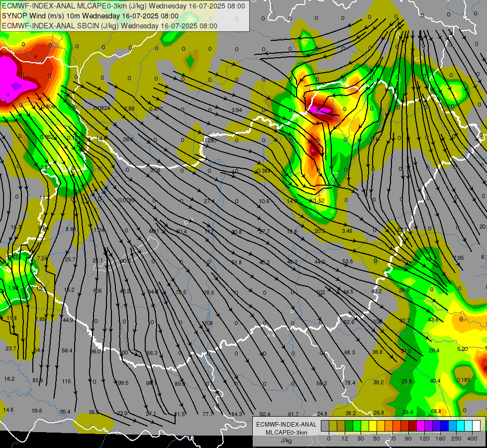The height and width of the screenshot is (448, 487).
Task: Click the map value 106
Action: click(x=97, y=291)
